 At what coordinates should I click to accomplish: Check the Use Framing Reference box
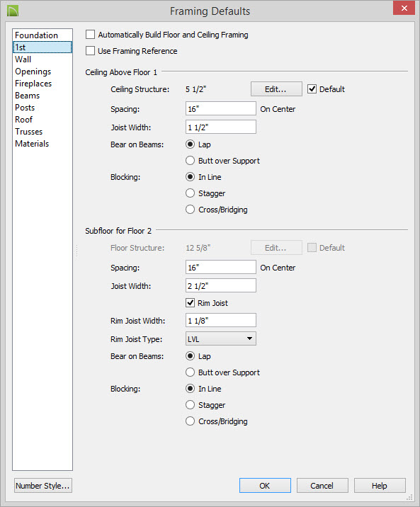point(90,51)
